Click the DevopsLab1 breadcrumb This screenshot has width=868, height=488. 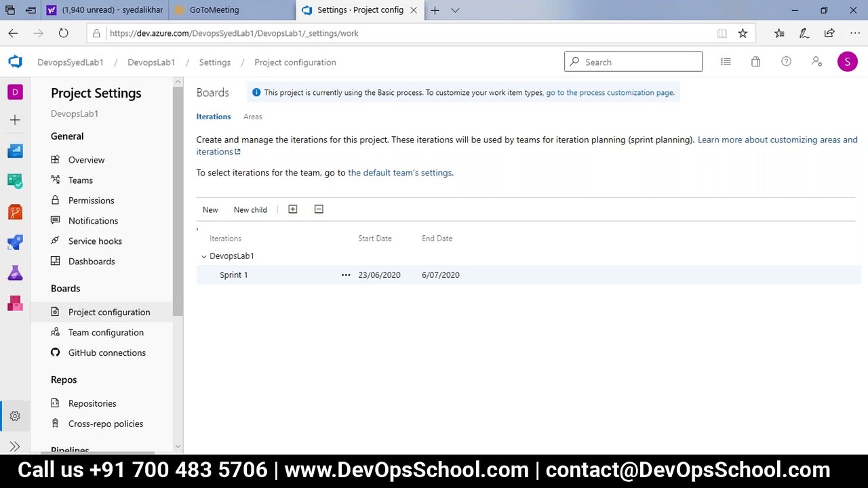pyautogui.click(x=151, y=62)
